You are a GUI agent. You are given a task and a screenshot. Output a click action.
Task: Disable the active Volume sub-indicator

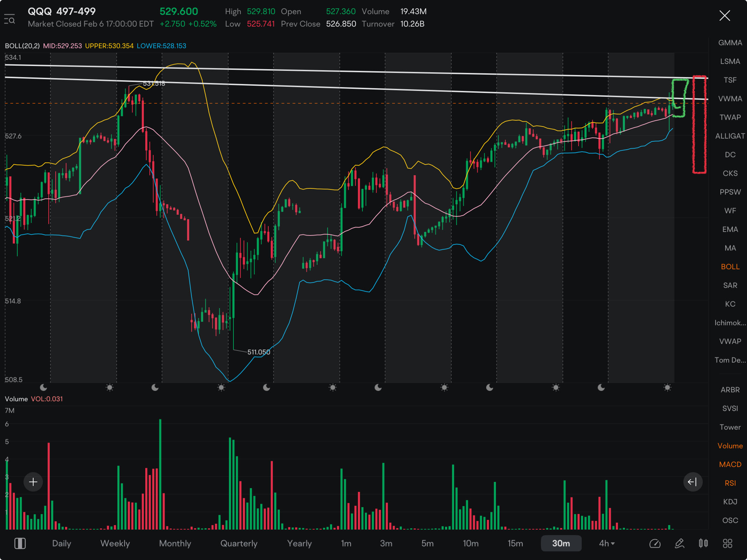coord(730,446)
